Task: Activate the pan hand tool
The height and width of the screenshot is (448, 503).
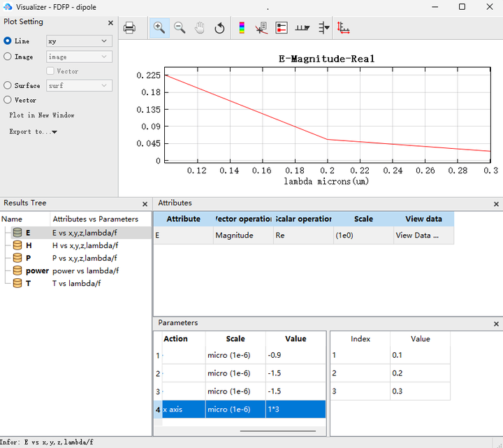Action: [200, 28]
